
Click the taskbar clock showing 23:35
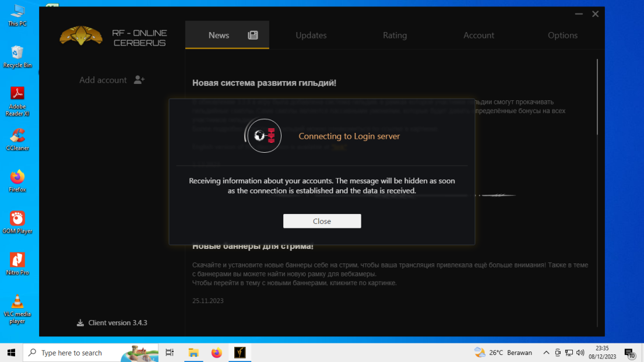tap(602, 353)
